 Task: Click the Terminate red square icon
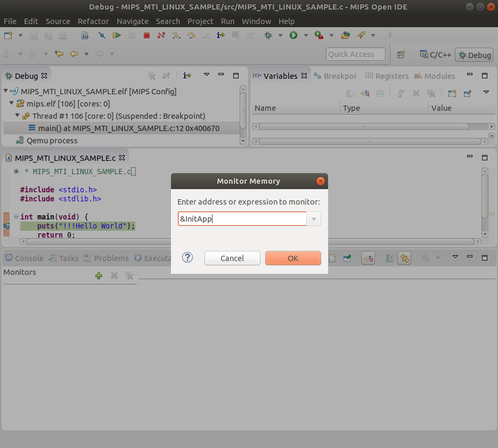click(x=146, y=35)
